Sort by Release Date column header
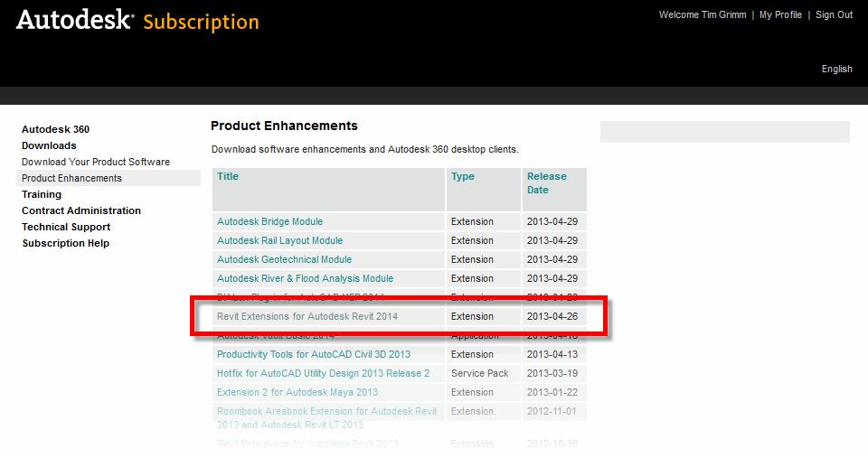The image size is (868, 458). tap(546, 183)
